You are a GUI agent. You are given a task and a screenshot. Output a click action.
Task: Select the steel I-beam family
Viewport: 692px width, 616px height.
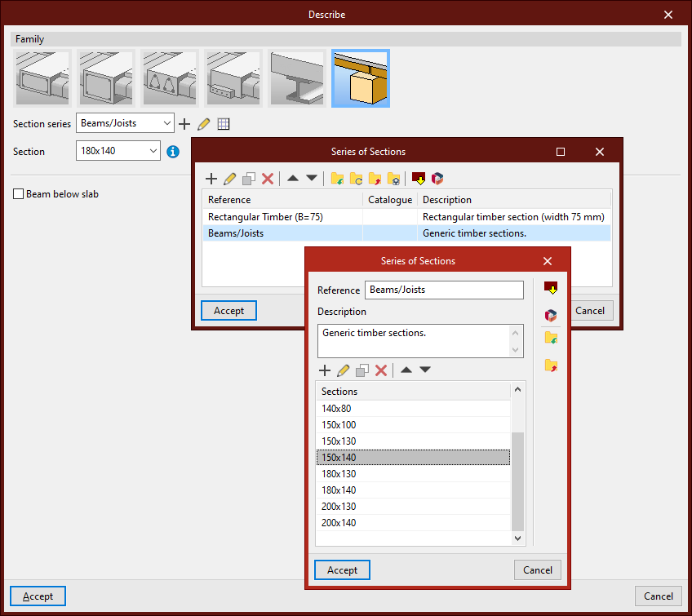(296, 78)
